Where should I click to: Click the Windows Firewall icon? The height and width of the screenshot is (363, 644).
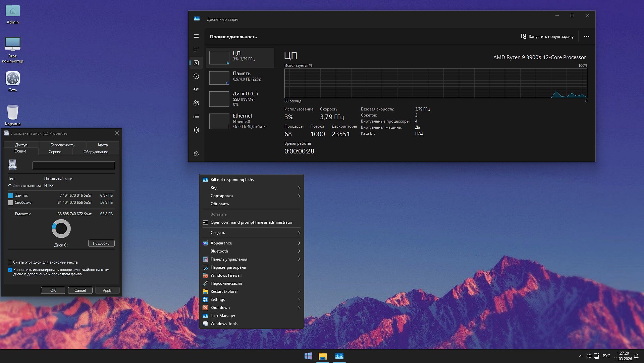(x=205, y=275)
